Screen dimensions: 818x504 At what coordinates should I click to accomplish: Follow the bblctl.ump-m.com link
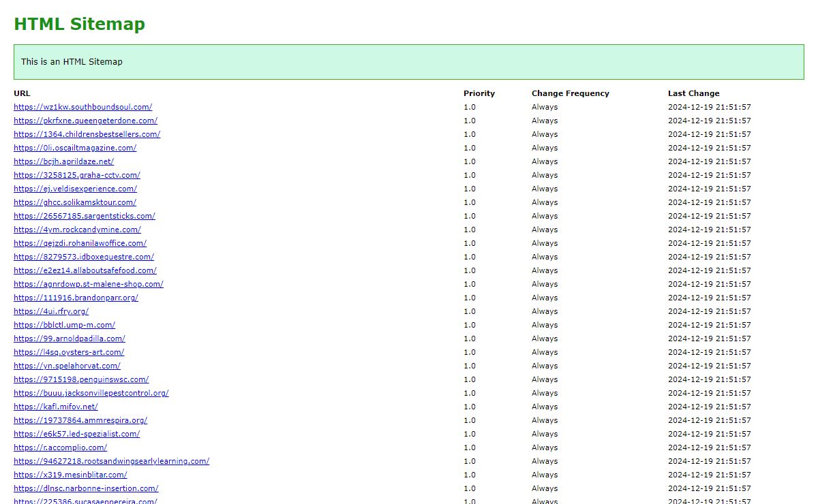coord(64,325)
